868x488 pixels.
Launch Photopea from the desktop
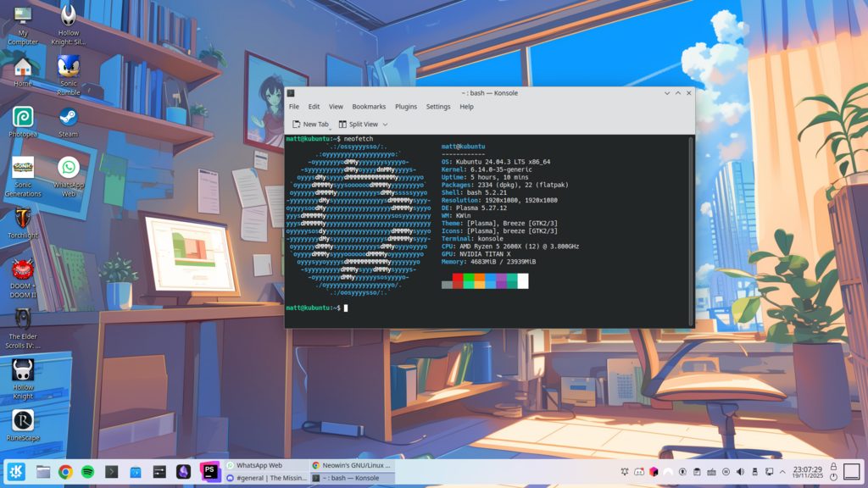tap(23, 122)
